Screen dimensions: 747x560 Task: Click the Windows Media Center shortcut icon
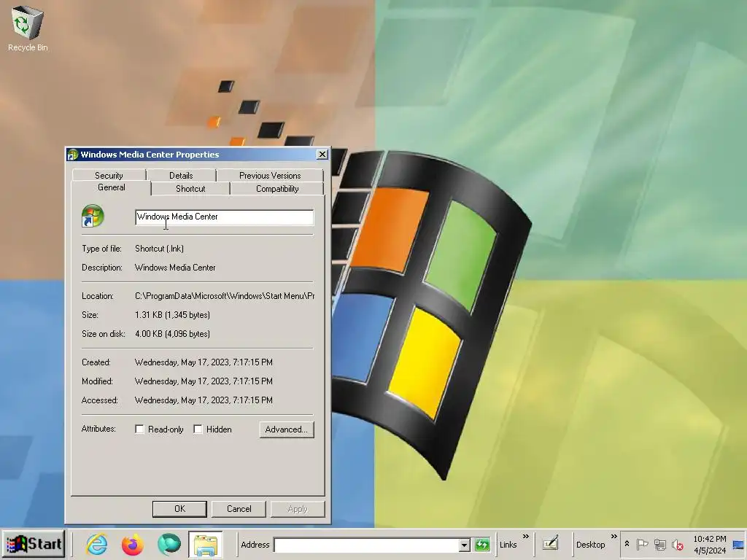point(93,216)
